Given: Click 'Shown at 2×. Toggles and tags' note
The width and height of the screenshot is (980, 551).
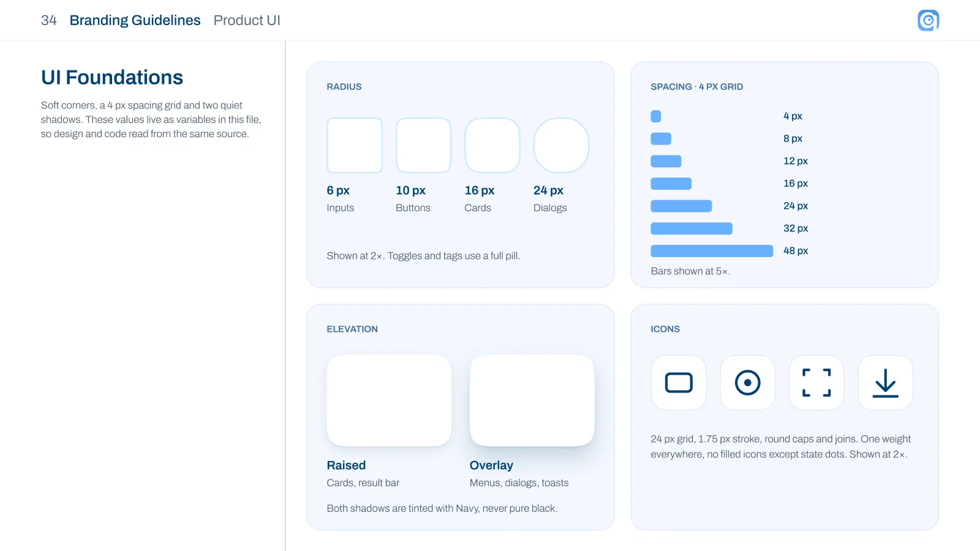Looking at the screenshot, I should coord(423,256).
